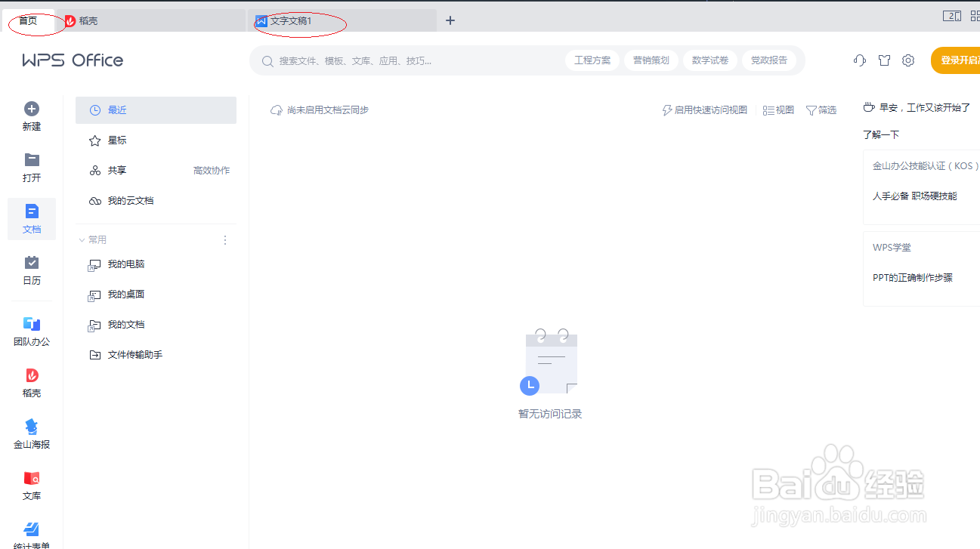Open the 金山办公技能认证 card
Image resolution: width=980 pixels, height=549 pixels.
coord(922,187)
